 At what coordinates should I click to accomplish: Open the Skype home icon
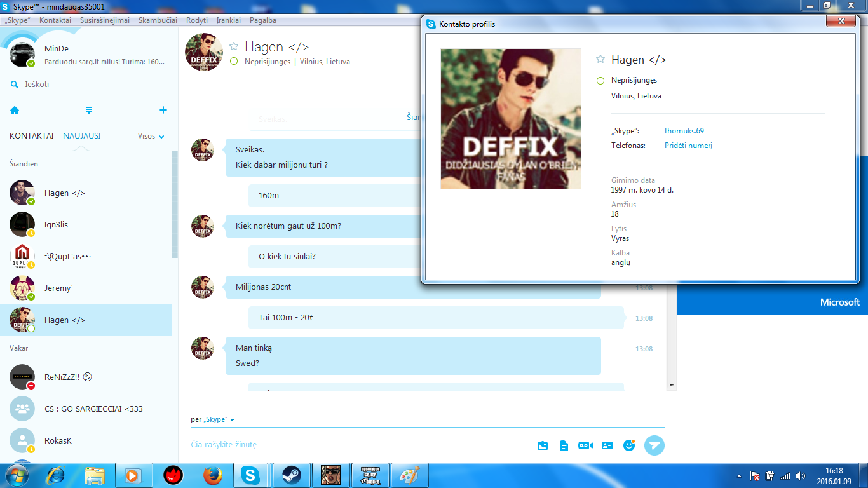(x=15, y=110)
